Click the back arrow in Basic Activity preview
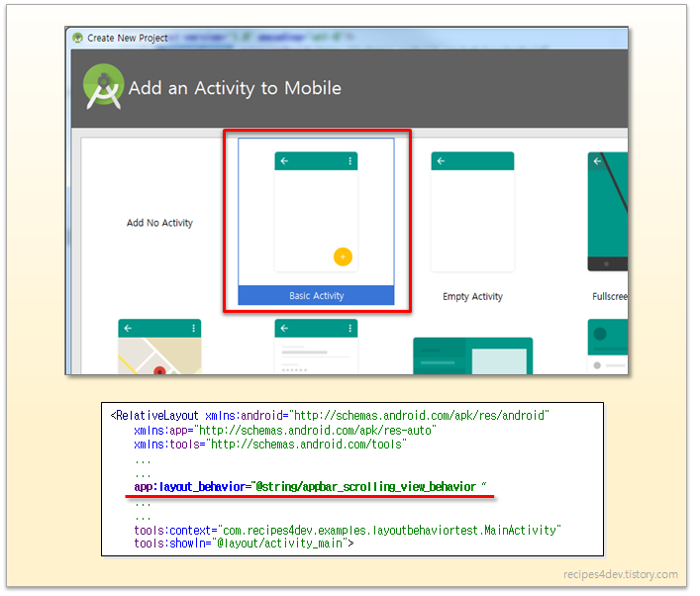The image size is (700, 596). coord(284,161)
